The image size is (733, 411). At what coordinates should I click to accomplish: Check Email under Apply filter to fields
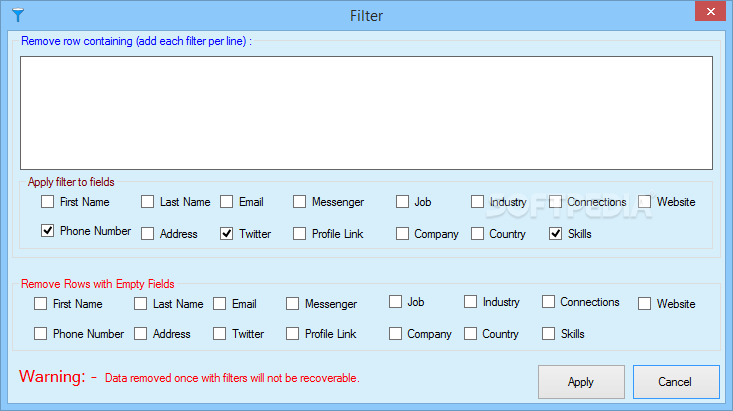tap(226, 202)
